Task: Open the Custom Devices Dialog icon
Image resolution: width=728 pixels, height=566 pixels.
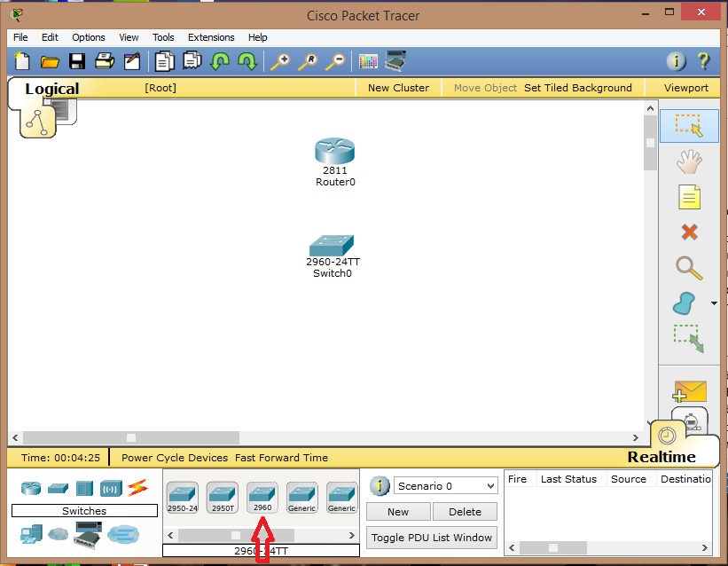Action: (395, 61)
